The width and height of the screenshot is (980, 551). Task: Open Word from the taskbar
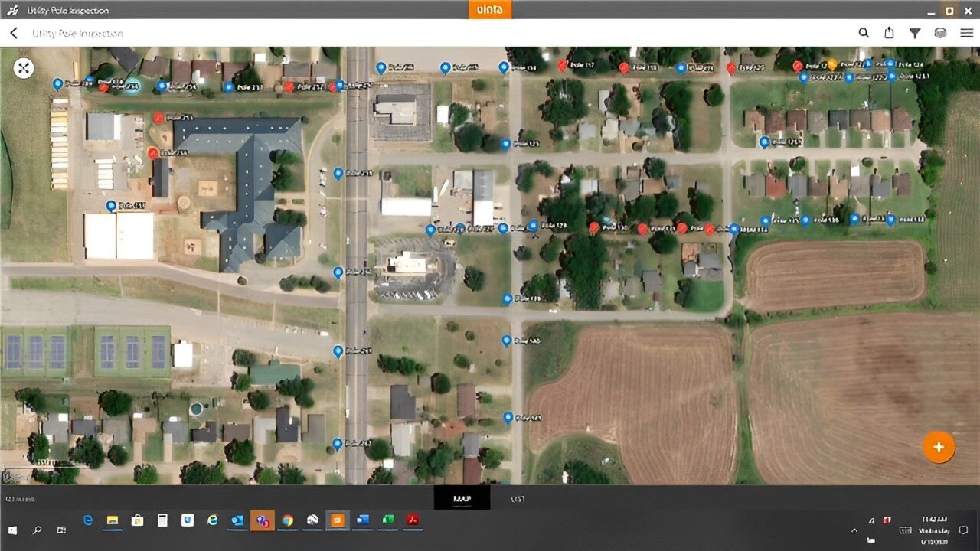tap(363, 520)
